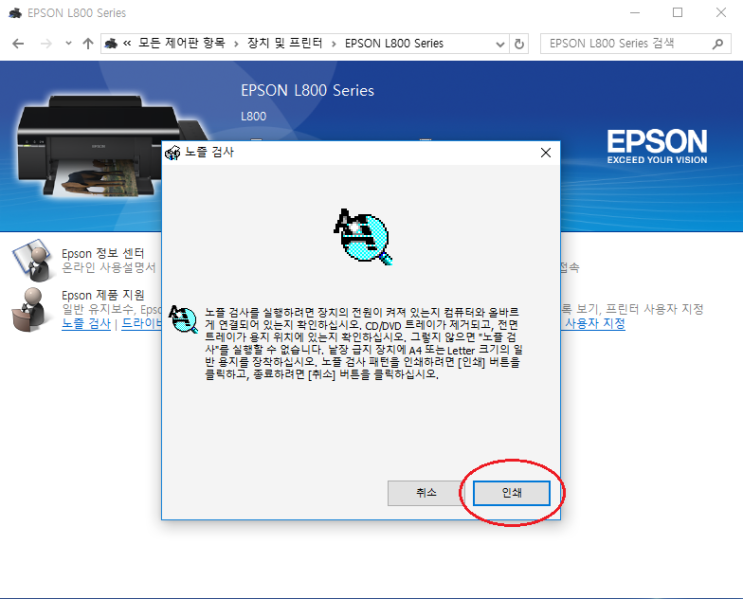Refresh the EPSON L800 Series page
Image resolution: width=743 pixels, height=599 pixels.
[x=519, y=44]
